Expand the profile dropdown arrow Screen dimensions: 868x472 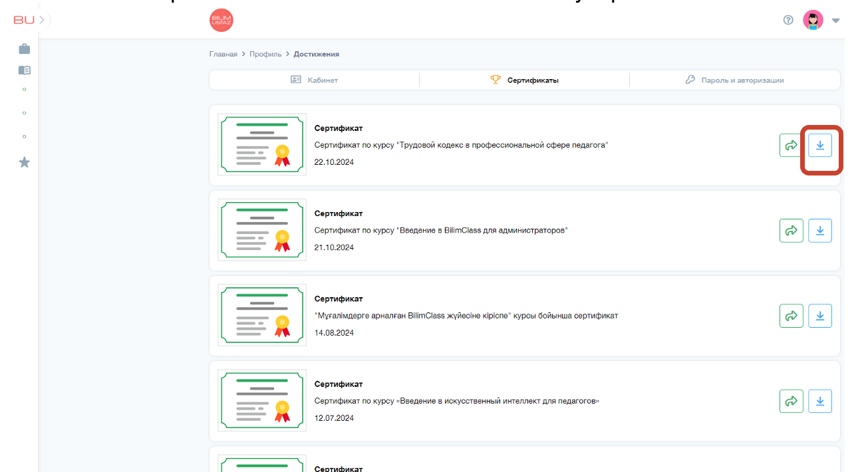[x=836, y=21]
